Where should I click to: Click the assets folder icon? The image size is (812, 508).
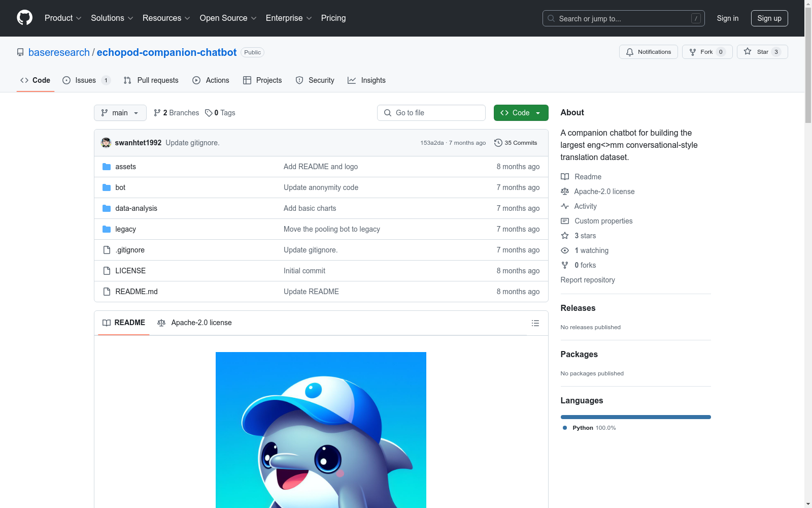[x=107, y=167]
